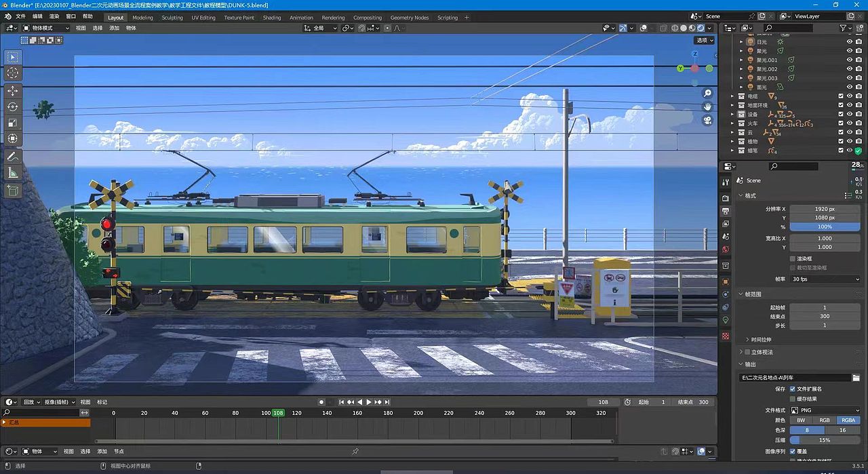This screenshot has height=474, width=868.
Task: Exclude the 电缆 collection via its checkbox
Action: point(841,96)
